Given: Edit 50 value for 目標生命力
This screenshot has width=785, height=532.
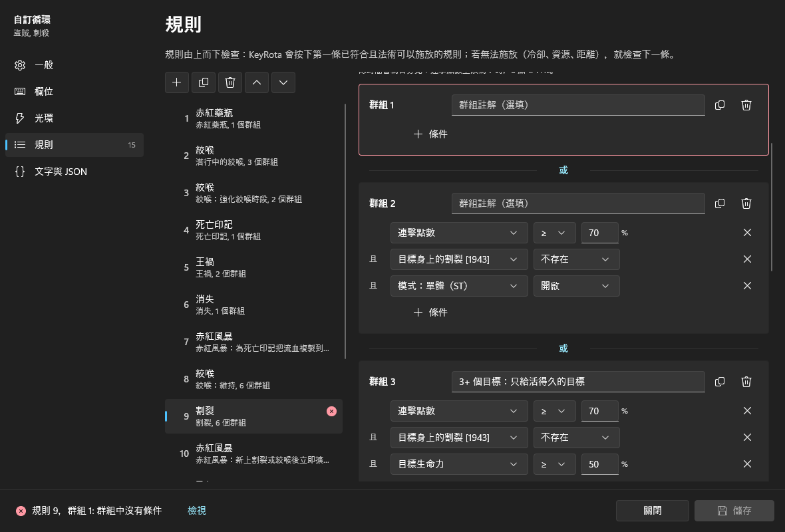Looking at the screenshot, I should coord(600,464).
